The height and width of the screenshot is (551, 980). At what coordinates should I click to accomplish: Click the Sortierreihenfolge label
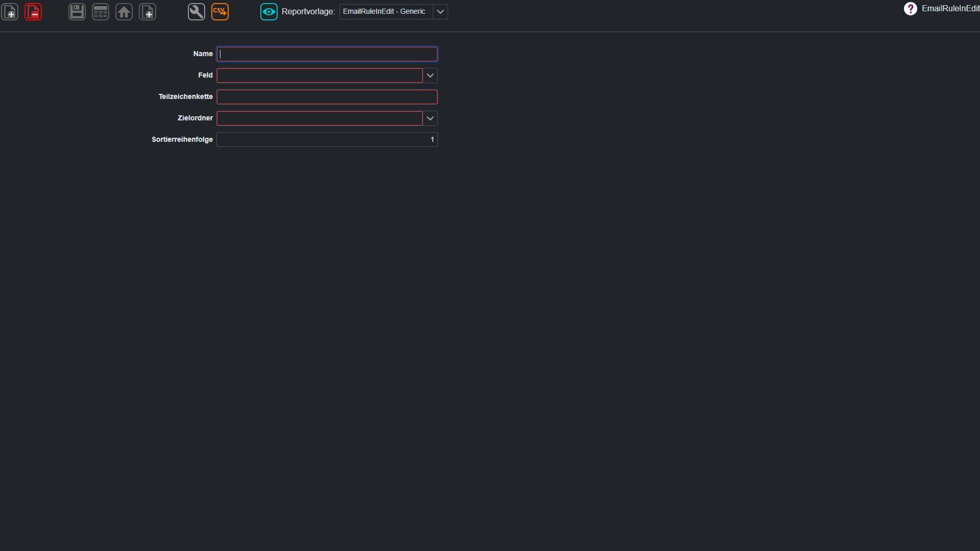coord(182,140)
